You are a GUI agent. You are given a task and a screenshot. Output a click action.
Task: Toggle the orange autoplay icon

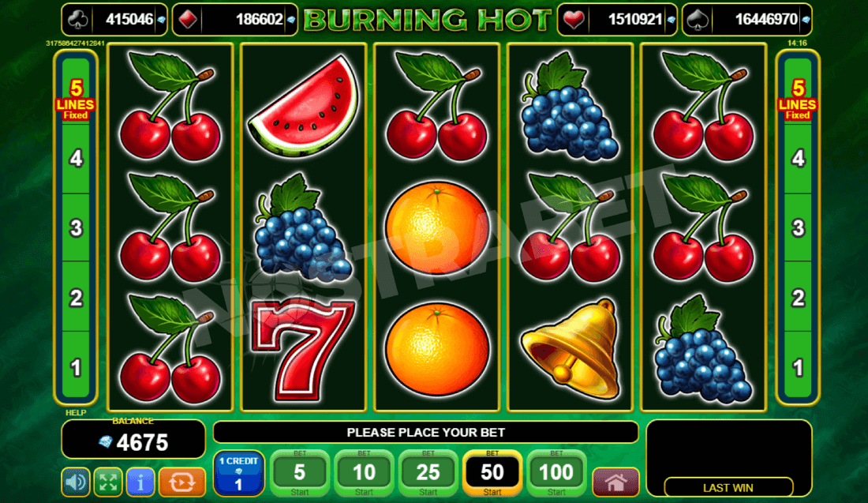coord(182,482)
